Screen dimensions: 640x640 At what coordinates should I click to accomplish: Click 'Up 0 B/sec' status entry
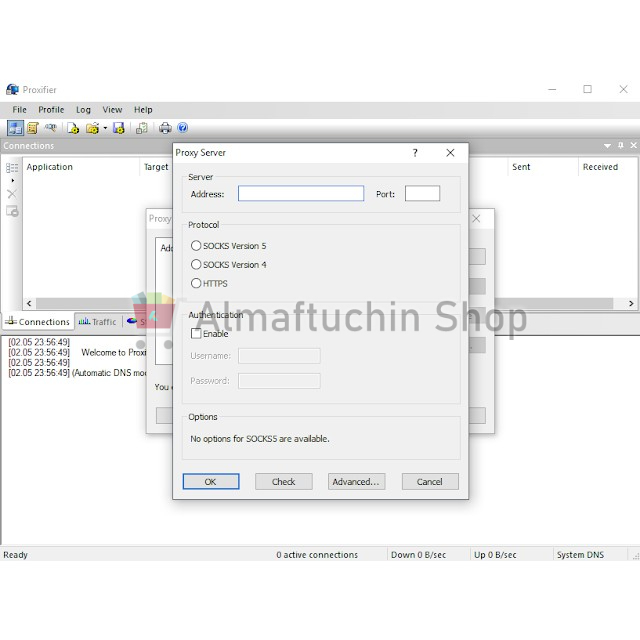point(495,555)
